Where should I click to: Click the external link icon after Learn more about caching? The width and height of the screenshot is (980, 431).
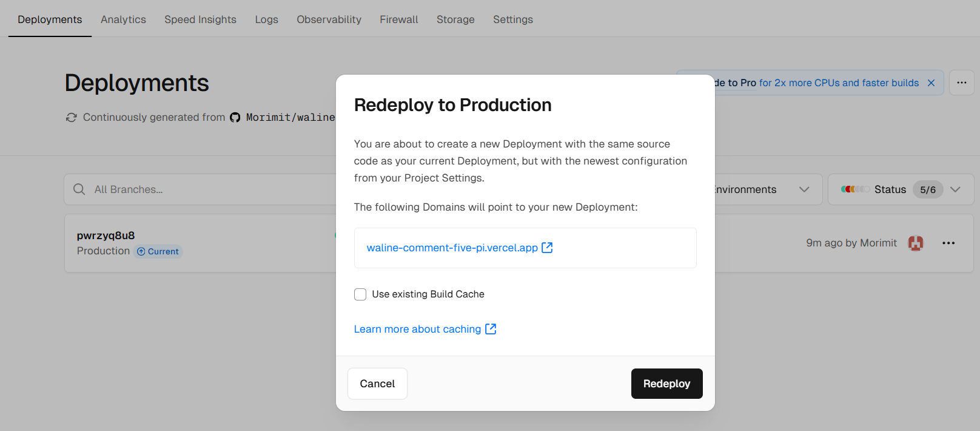coord(491,329)
